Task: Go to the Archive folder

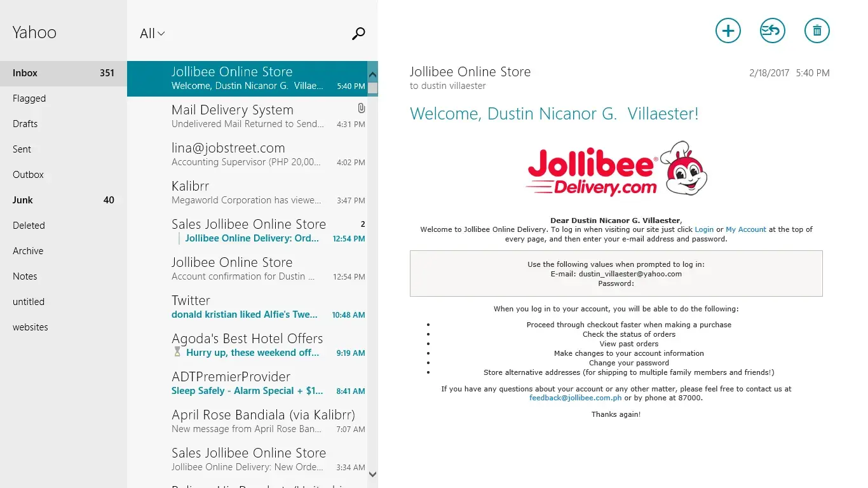Action: click(x=28, y=251)
